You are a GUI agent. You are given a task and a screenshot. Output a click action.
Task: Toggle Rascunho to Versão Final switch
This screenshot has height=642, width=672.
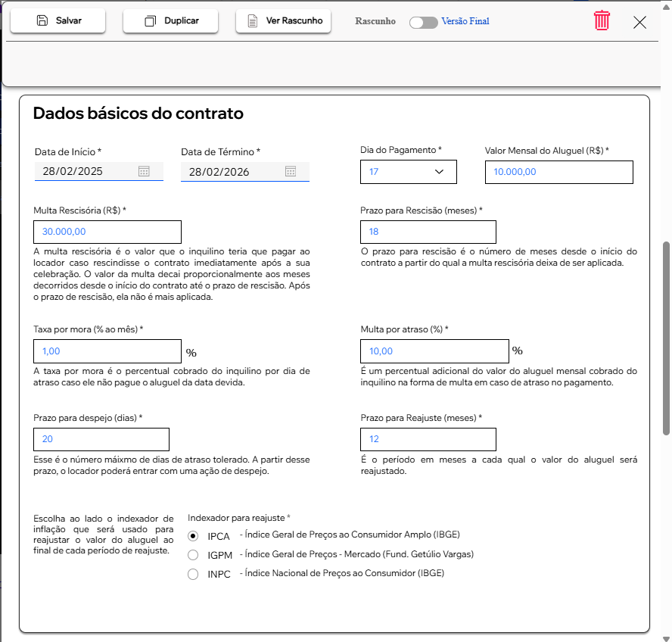[424, 22]
